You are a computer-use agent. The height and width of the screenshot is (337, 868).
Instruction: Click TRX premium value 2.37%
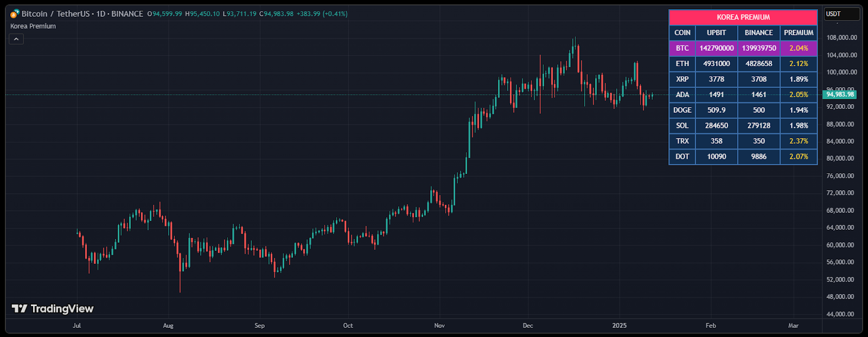point(799,141)
